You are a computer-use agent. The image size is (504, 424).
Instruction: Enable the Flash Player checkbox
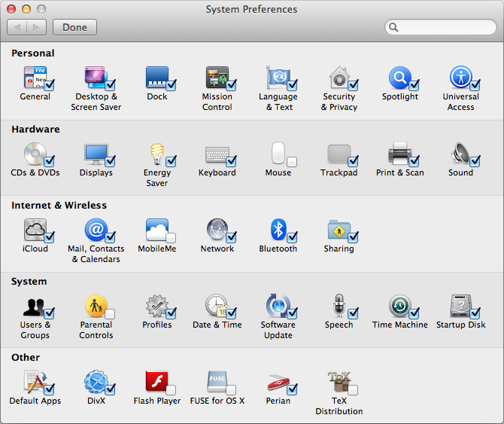[x=171, y=390]
